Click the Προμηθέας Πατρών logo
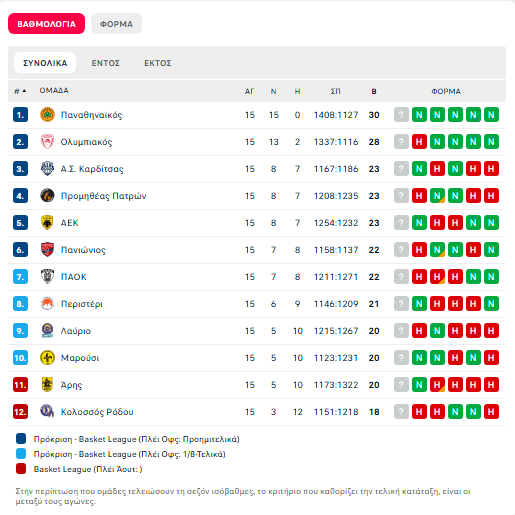Screen dimensions: 515x515 coord(47,196)
